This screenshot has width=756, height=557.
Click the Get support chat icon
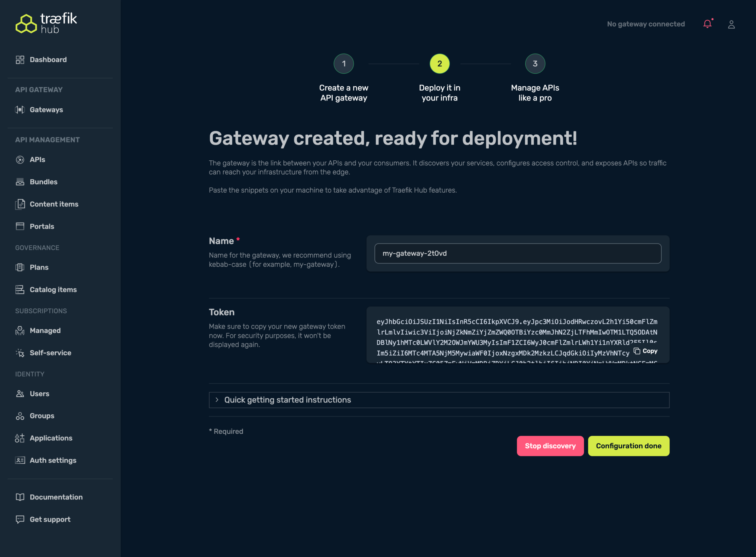(x=20, y=519)
